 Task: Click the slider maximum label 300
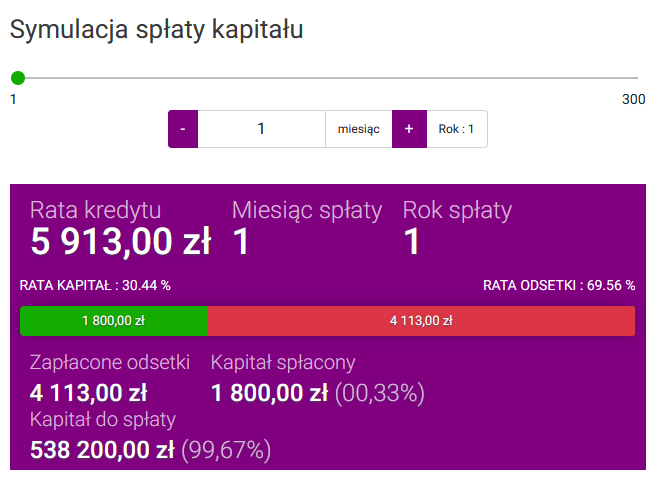[x=633, y=100]
